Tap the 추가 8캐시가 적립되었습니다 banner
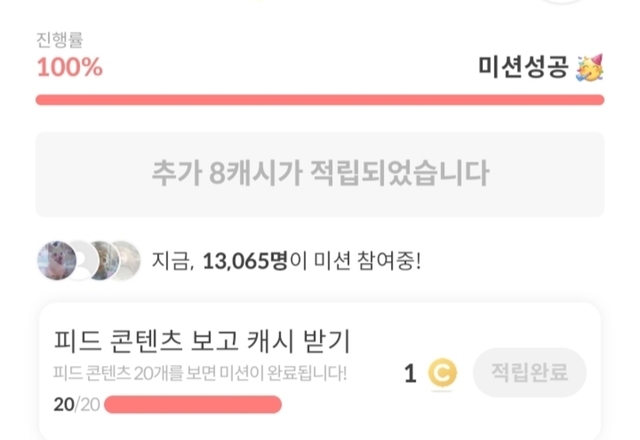The height and width of the screenshot is (440, 640). pyautogui.click(x=320, y=174)
